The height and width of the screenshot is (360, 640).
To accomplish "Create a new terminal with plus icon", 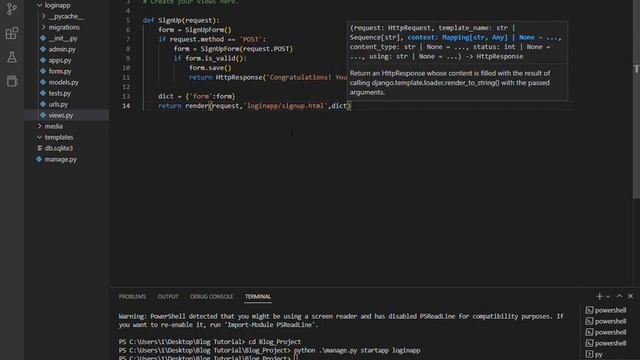I will 599,296.
